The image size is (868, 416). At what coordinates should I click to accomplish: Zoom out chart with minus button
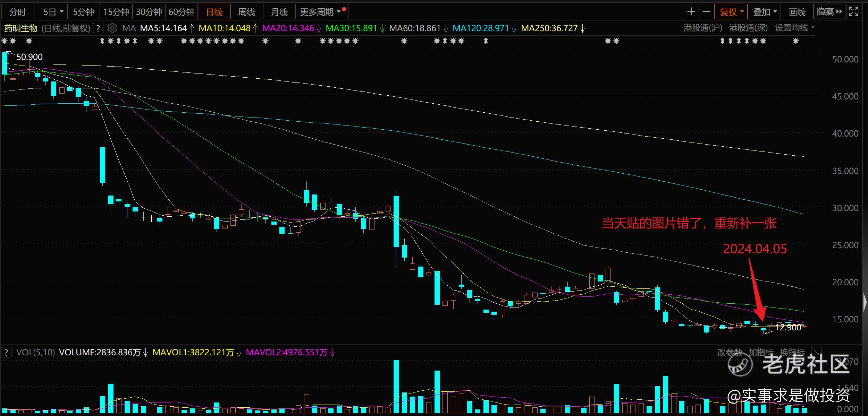click(706, 12)
